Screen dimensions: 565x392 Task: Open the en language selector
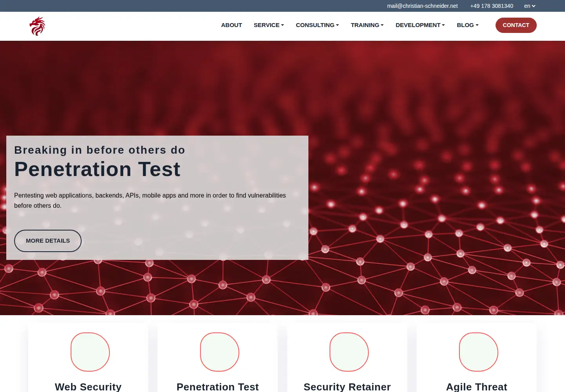coord(530,6)
